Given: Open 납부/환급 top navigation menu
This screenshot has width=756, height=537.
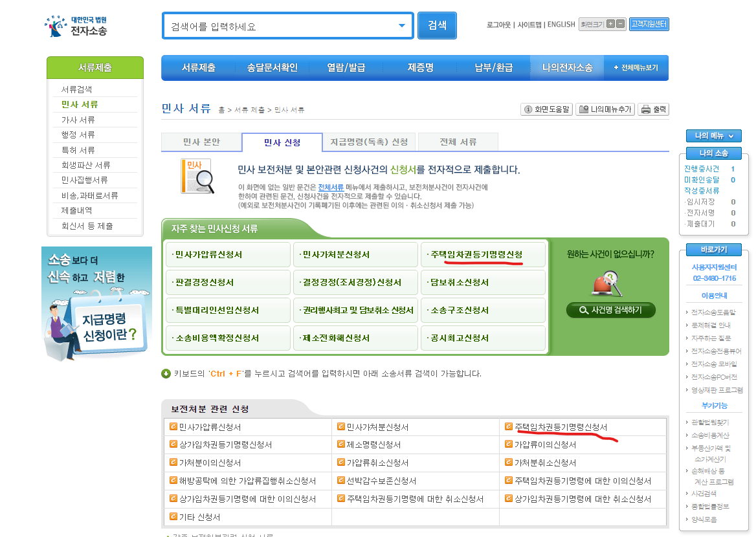Looking at the screenshot, I should [x=493, y=68].
